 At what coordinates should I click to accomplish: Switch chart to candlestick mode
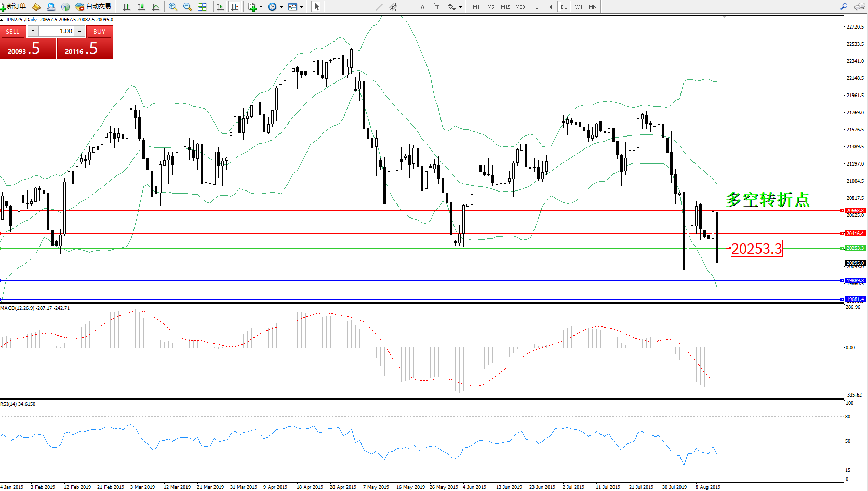141,7
